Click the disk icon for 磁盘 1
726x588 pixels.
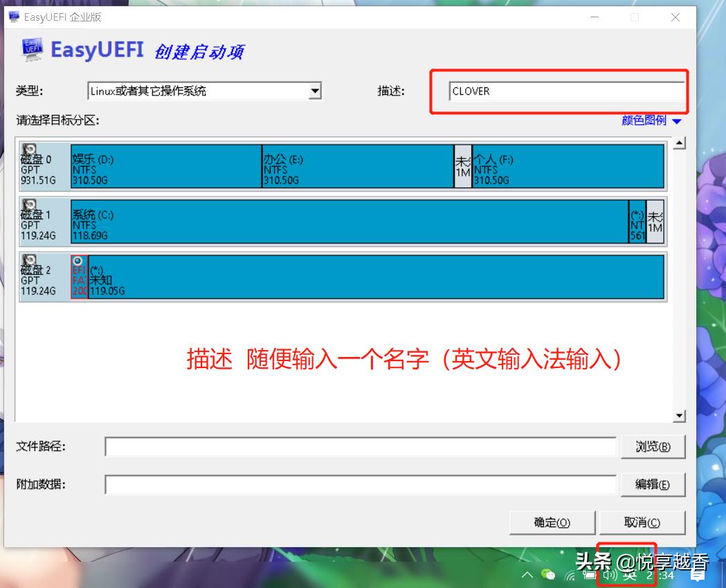28,205
